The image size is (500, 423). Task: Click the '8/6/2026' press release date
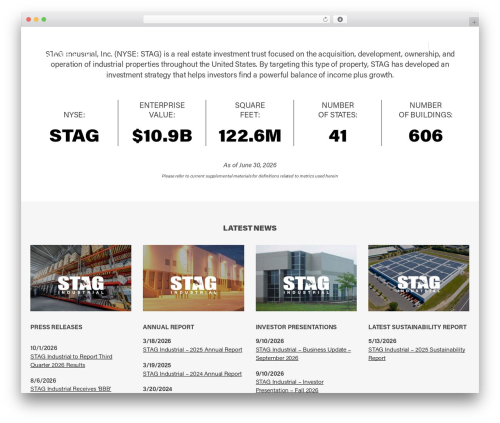[x=43, y=381]
